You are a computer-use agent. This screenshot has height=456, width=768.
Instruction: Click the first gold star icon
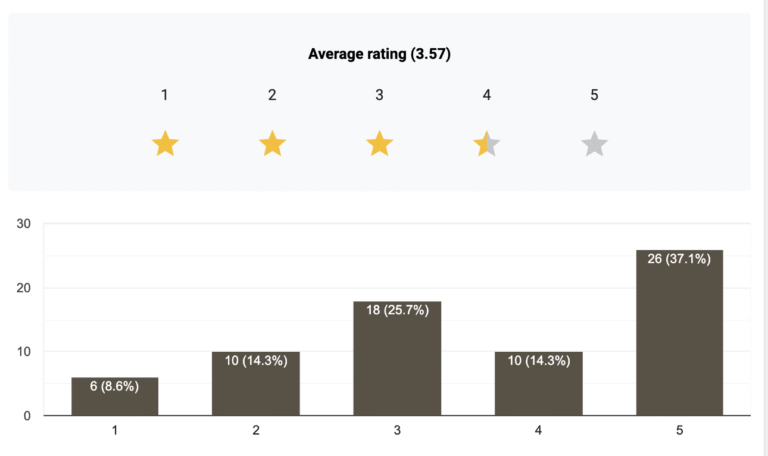[165, 145]
